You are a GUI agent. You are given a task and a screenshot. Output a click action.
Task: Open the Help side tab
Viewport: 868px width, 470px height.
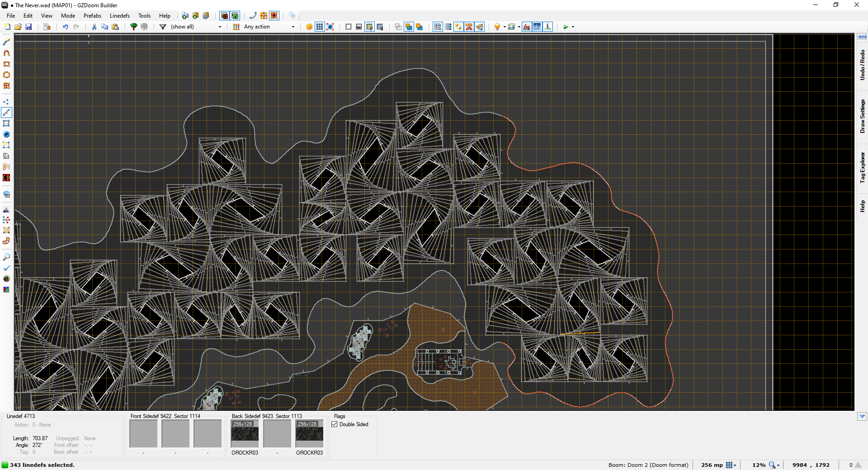click(x=862, y=206)
